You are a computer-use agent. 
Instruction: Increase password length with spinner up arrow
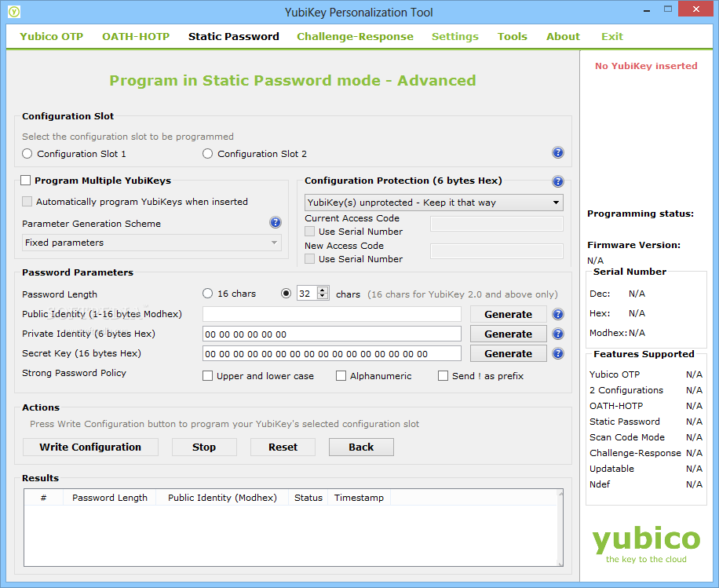[x=323, y=290]
